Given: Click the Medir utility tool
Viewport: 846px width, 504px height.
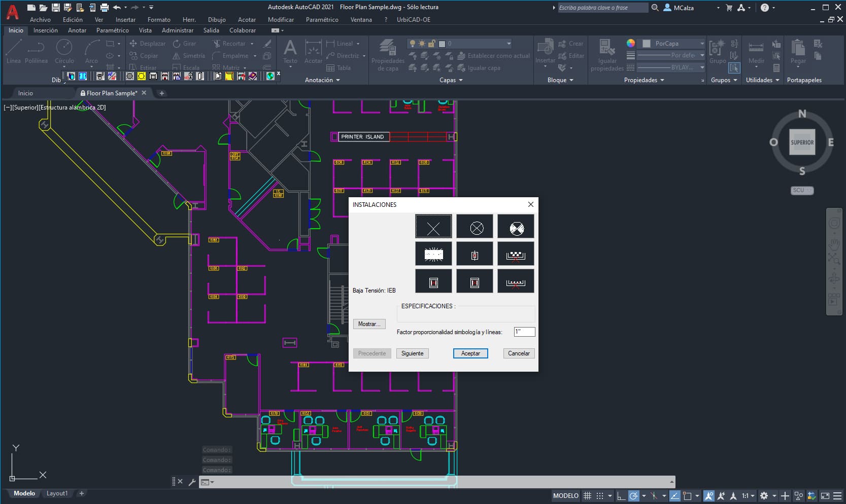Looking at the screenshot, I should tap(756, 53).
